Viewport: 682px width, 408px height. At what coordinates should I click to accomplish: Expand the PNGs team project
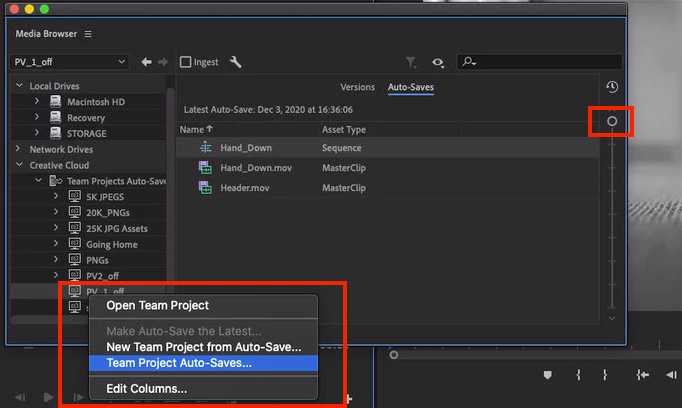pos(56,259)
